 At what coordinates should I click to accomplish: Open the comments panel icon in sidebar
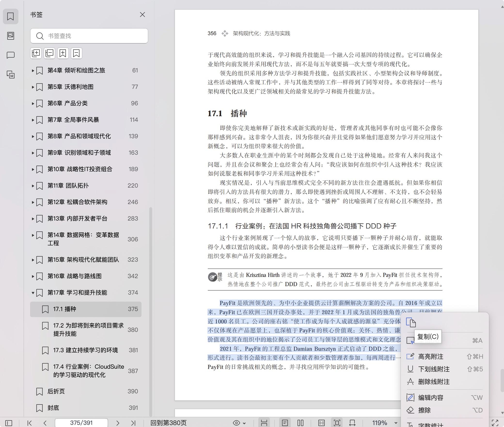coord(10,55)
